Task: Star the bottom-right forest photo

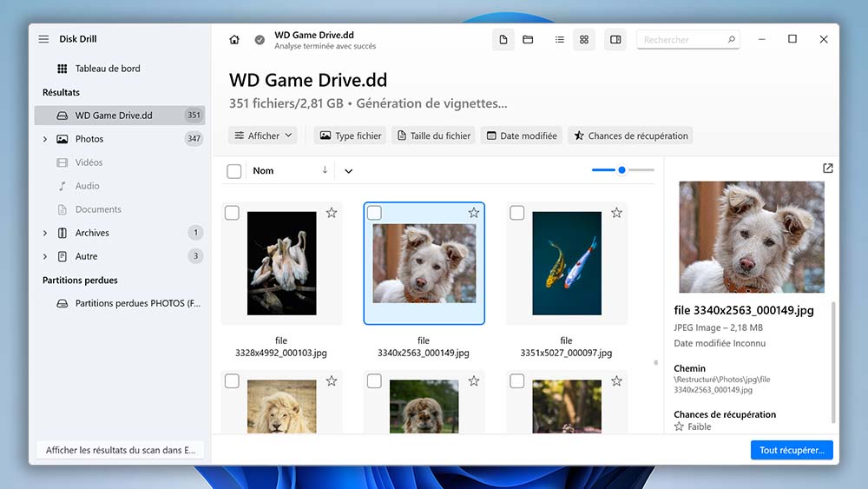Action: [x=616, y=381]
